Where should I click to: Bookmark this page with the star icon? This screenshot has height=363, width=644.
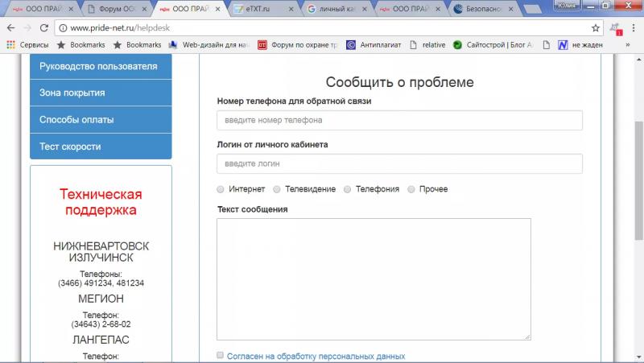[596, 28]
